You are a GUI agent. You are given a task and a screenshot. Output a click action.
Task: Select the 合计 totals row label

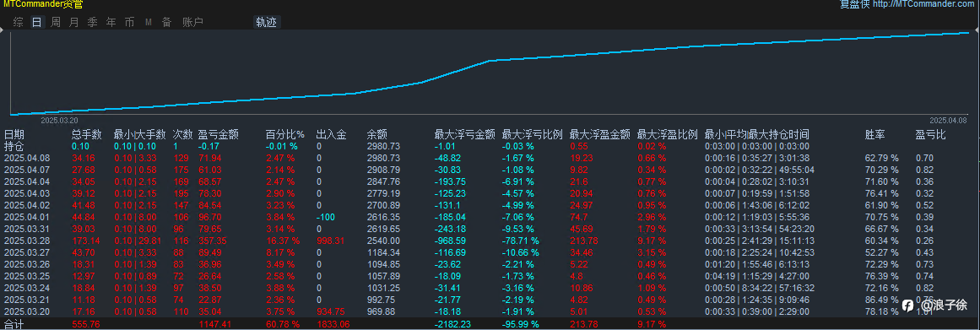coord(14,325)
